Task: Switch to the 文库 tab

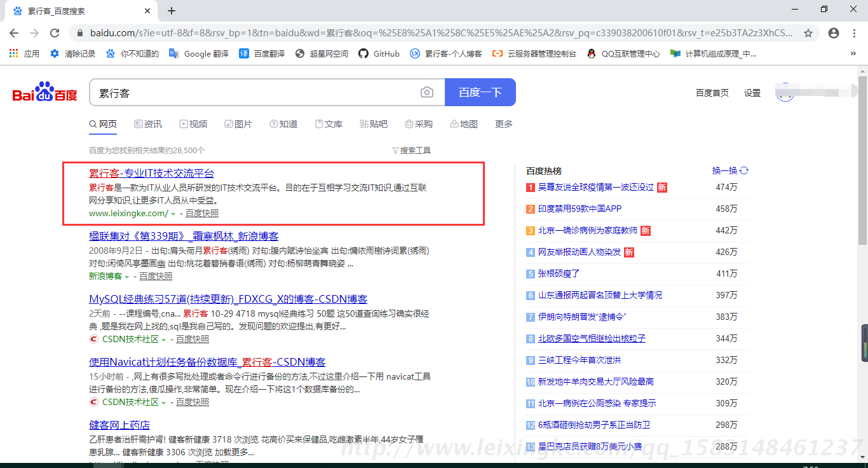Action: pyautogui.click(x=329, y=124)
